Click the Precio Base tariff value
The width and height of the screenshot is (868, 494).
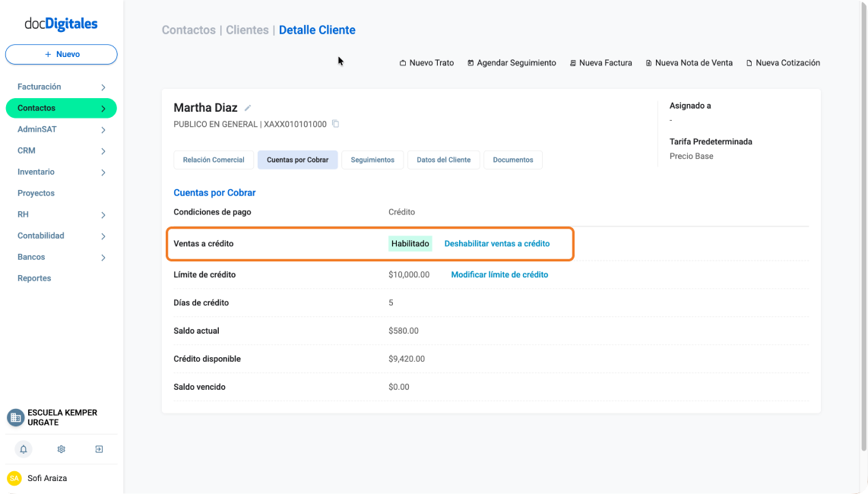point(692,156)
